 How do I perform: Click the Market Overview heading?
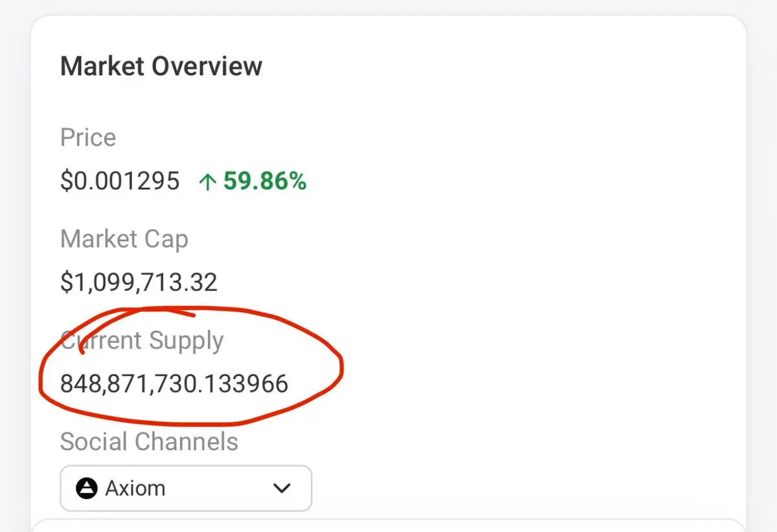(x=161, y=67)
